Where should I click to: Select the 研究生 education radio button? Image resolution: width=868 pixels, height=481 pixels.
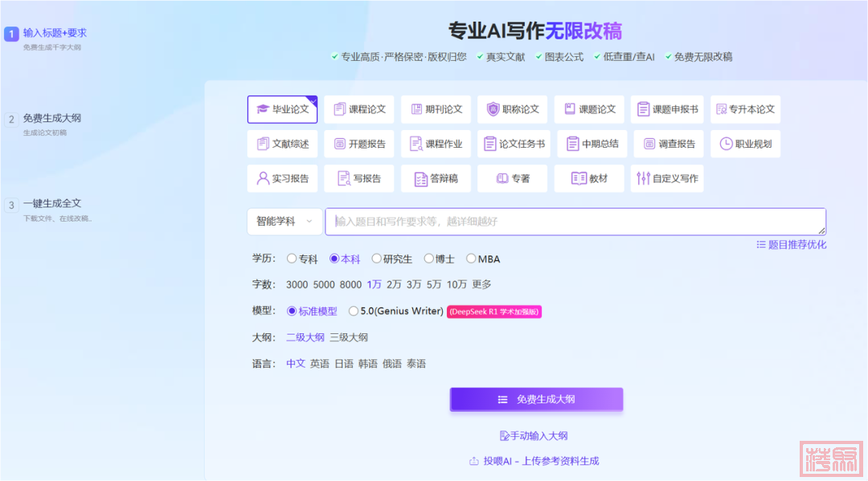click(x=377, y=259)
